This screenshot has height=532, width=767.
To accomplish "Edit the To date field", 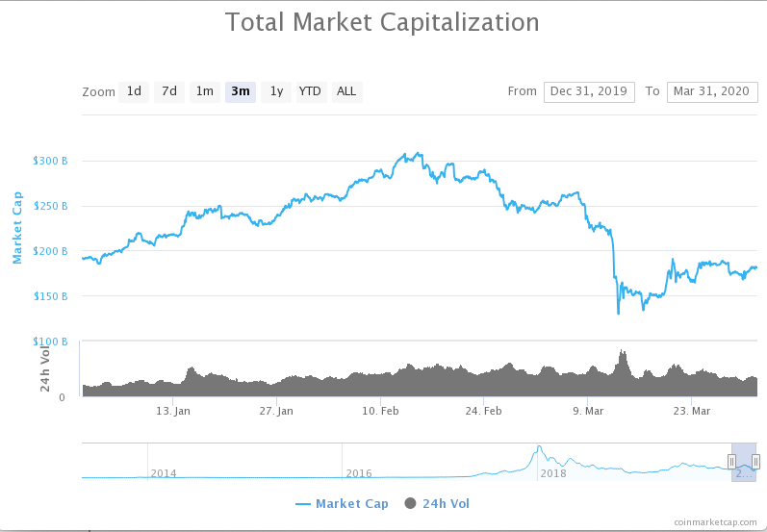I will pyautogui.click(x=712, y=92).
